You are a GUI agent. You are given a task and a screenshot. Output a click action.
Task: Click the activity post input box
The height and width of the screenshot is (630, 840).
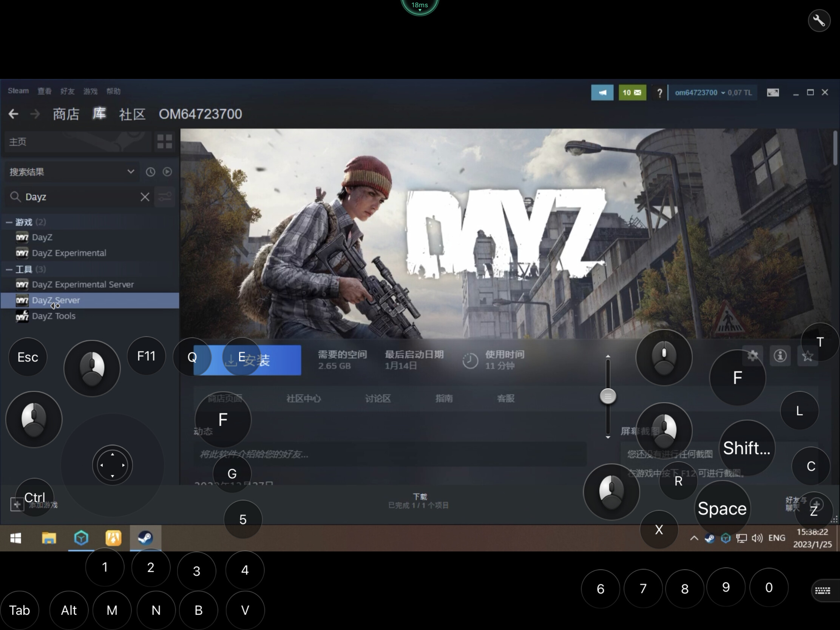[x=390, y=454]
